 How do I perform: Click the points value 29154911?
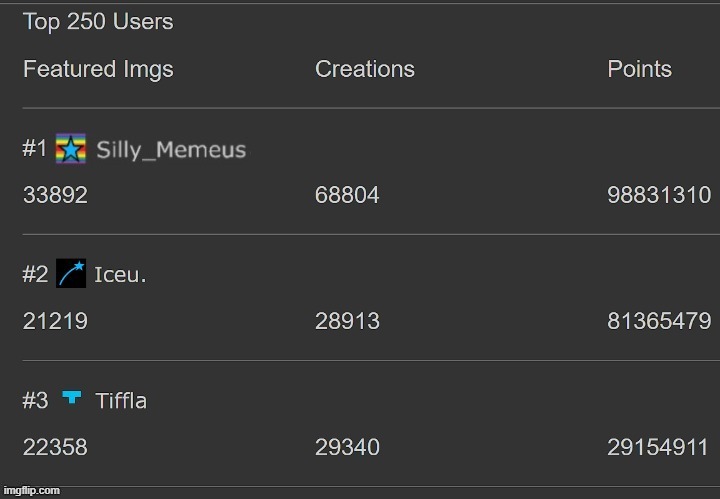click(x=659, y=447)
